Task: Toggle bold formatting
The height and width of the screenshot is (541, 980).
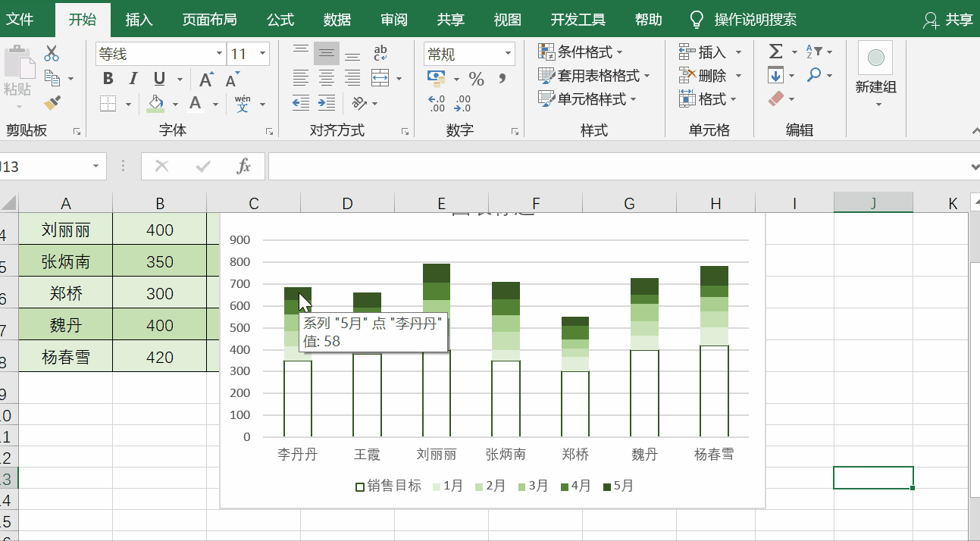Action: 108,78
